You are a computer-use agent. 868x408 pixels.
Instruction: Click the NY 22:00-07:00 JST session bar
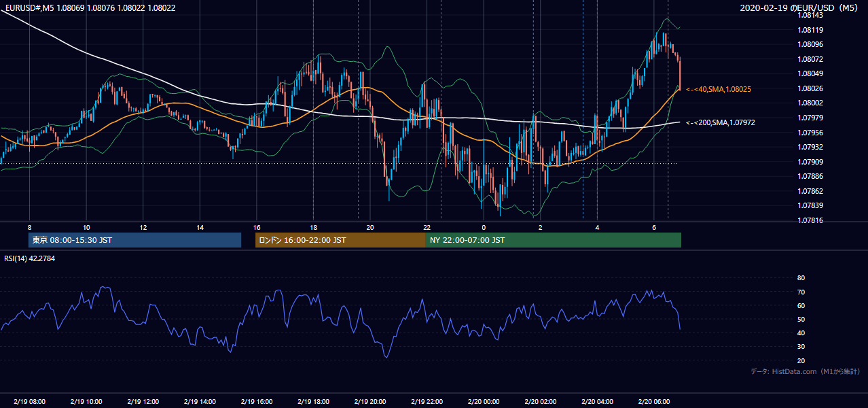coord(554,240)
